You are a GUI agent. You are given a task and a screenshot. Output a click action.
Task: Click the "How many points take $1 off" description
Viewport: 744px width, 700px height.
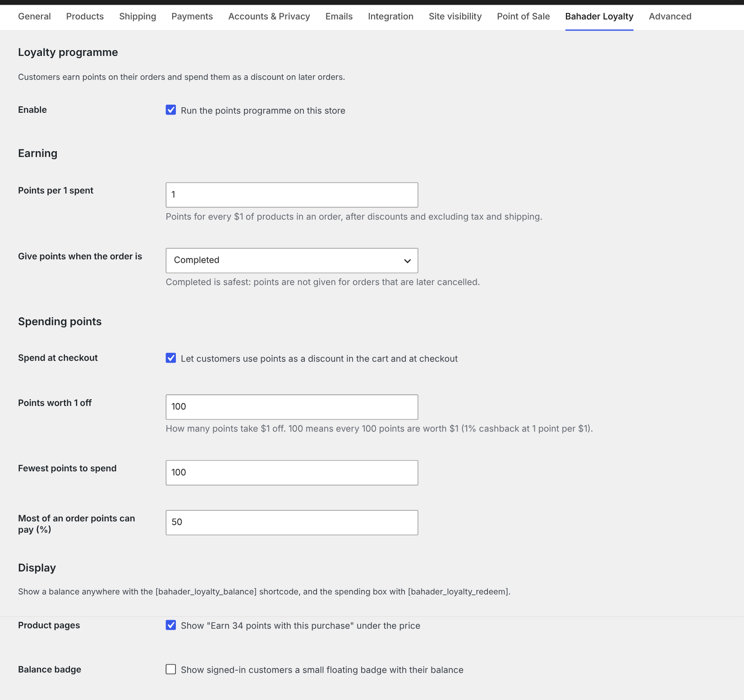click(379, 428)
